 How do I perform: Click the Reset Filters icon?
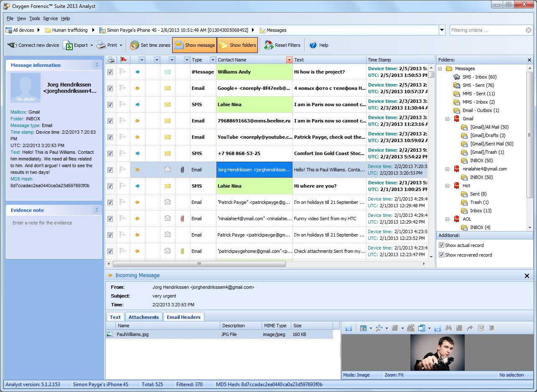coord(269,45)
